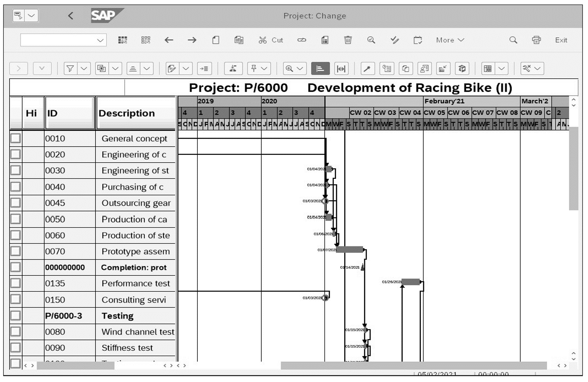Open the empty combo box dropdown top-left

pos(100,40)
